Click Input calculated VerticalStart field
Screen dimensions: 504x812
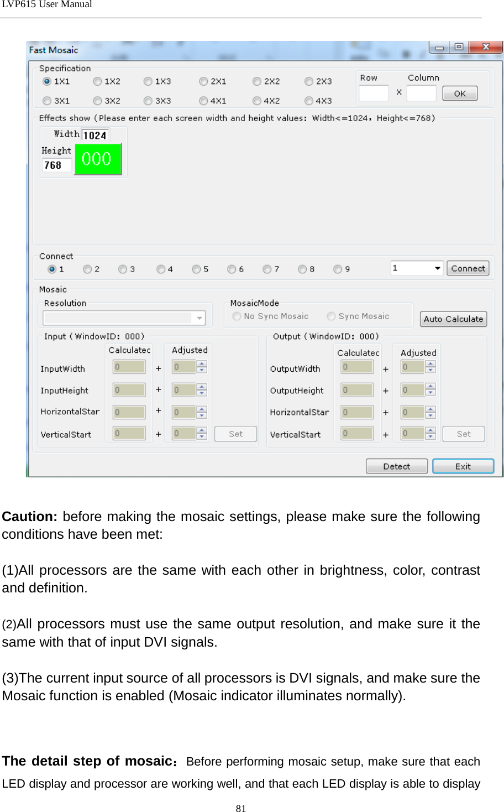(x=129, y=434)
